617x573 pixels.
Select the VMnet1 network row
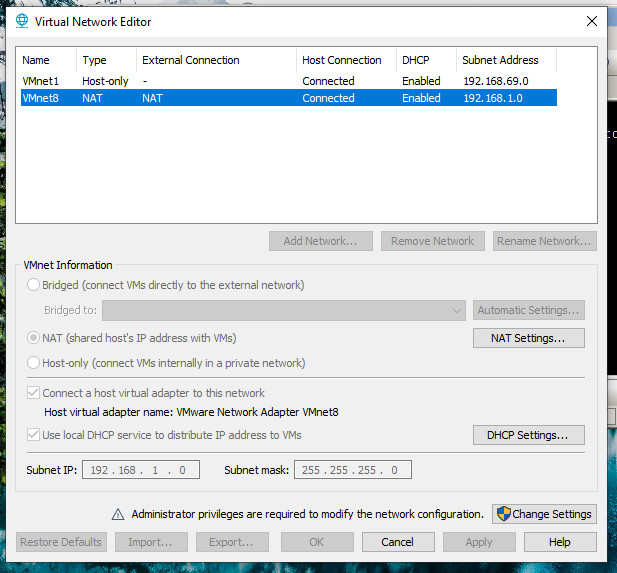289,81
